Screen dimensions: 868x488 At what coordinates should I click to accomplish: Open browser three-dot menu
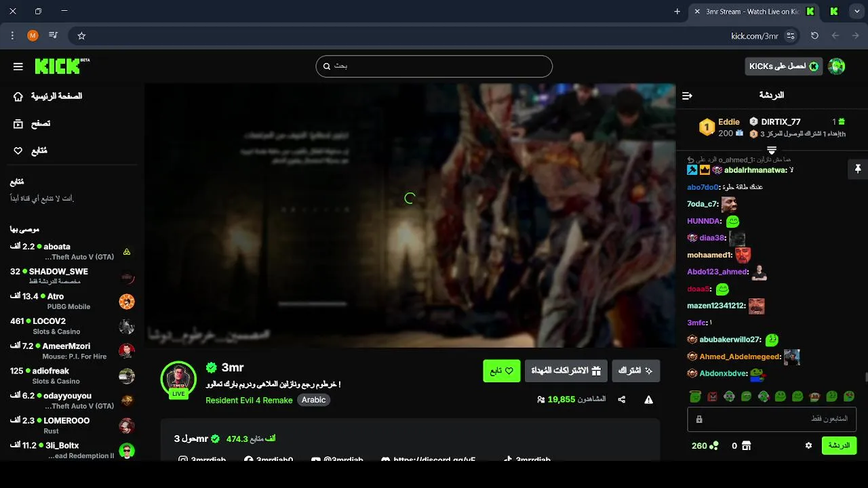(13, 36)
